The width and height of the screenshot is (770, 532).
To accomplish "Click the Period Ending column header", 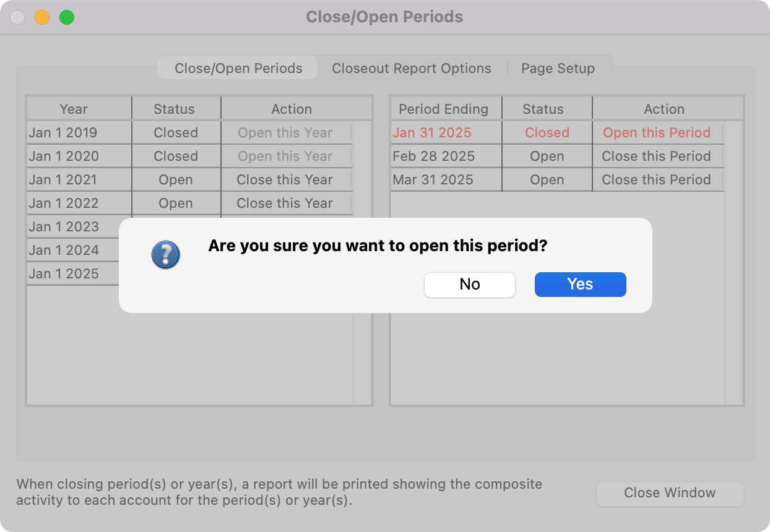I will coord(443,109).
